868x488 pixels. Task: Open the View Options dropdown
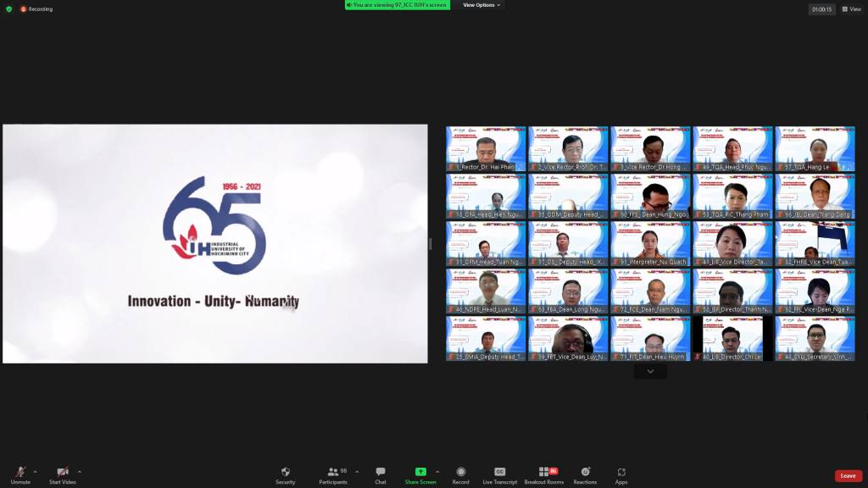[481, 5]
